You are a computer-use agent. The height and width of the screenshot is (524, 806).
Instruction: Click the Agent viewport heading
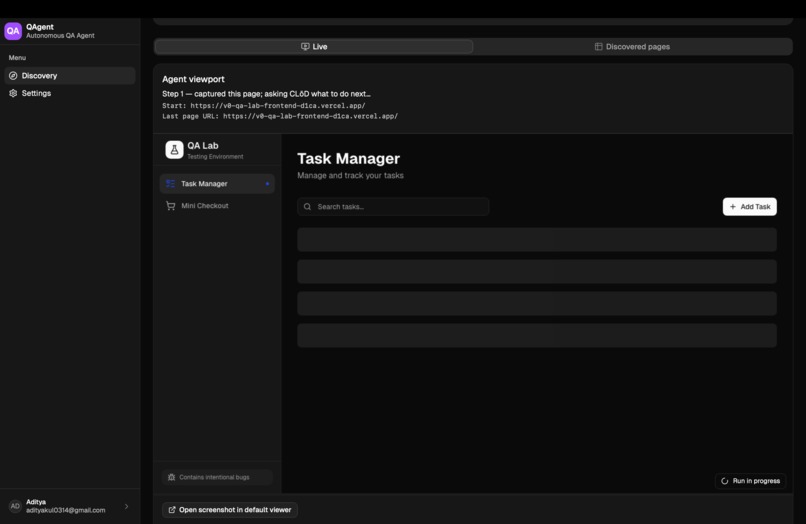(193, 79)
